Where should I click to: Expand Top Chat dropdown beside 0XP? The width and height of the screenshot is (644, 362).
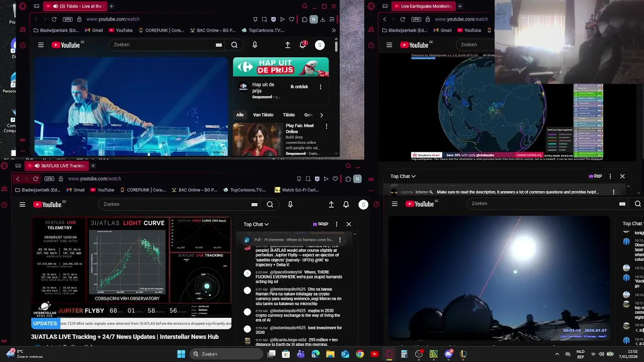point(403,176)
